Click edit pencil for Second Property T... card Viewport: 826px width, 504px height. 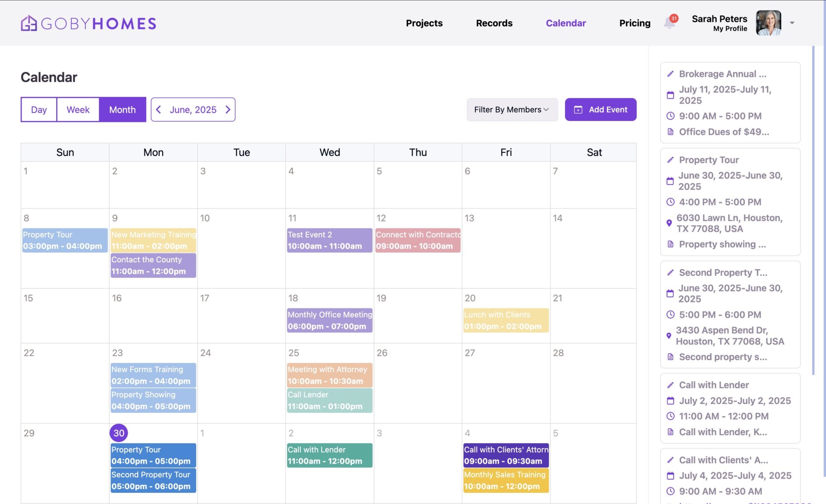pos(670,273)
